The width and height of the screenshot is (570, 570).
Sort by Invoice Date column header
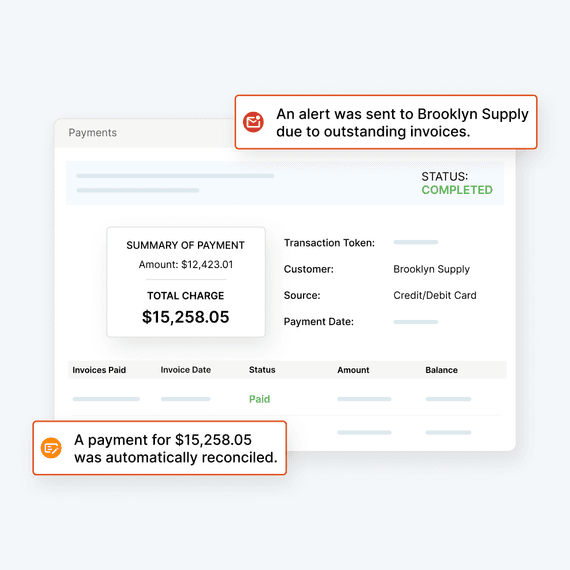click(186, 370)
